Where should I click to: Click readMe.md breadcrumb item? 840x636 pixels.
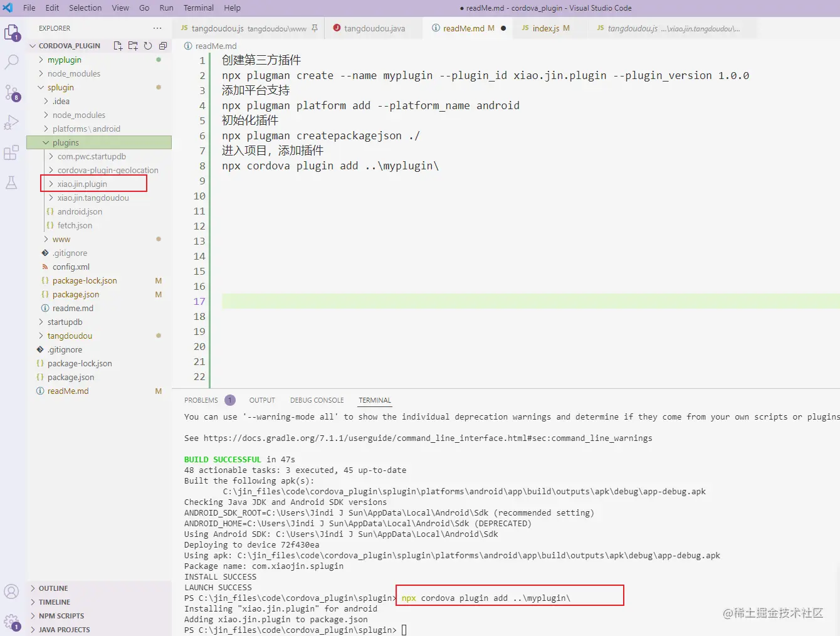coord(211,46)
